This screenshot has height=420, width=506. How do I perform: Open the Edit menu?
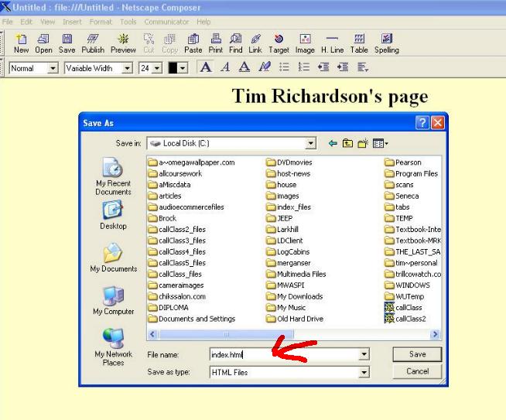coord(26,22)
